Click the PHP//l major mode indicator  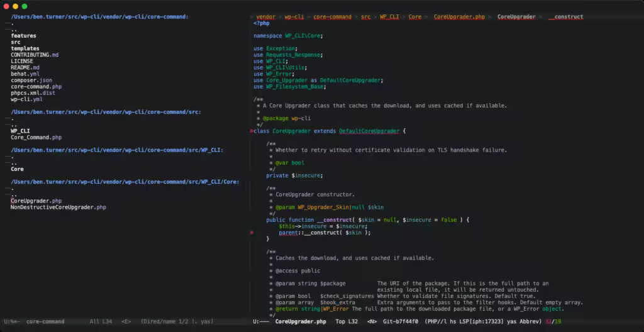(x=439, y=321)
